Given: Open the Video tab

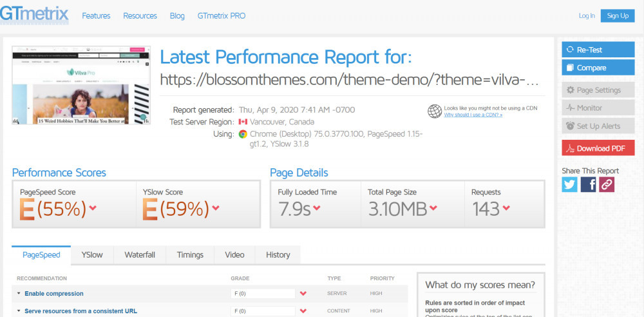Looking at the screenshot, I should (x=234, y=255).
